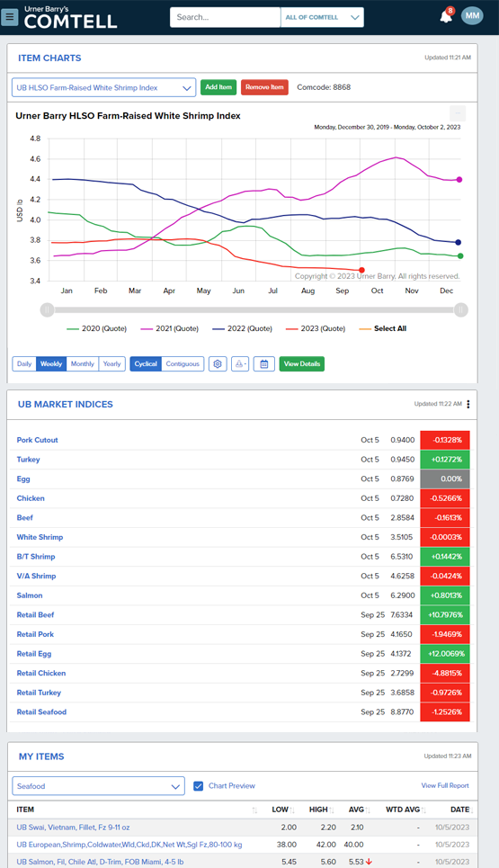Expand the UB HLSO Shrimp Index dropdown
The width and height of the screenshot is (499, 868).
pyautogui.click(x=104, y=87)
